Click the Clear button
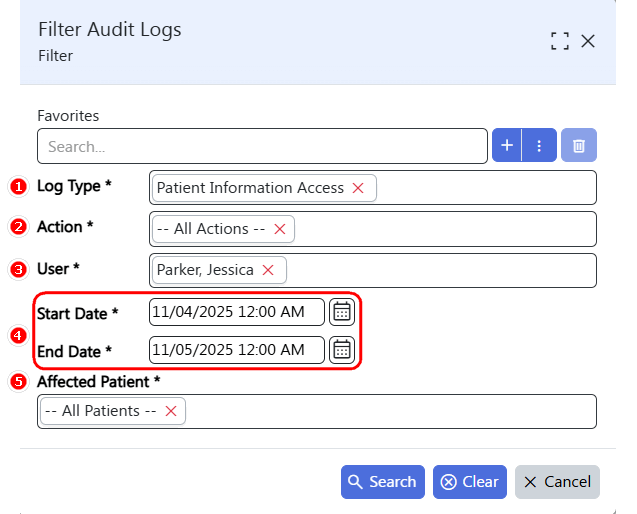The width and height of the screenshot is (637, 514). 470,482
